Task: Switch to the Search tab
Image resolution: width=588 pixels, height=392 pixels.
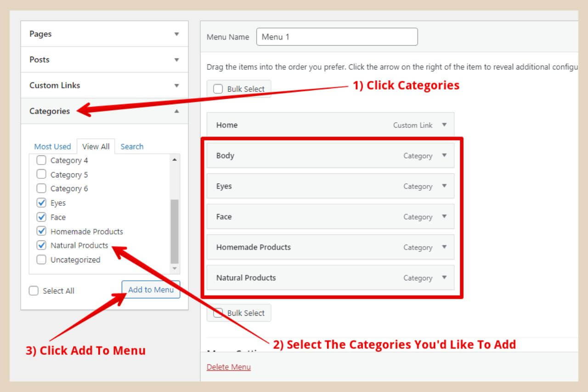Action: (x=132, y=146)
